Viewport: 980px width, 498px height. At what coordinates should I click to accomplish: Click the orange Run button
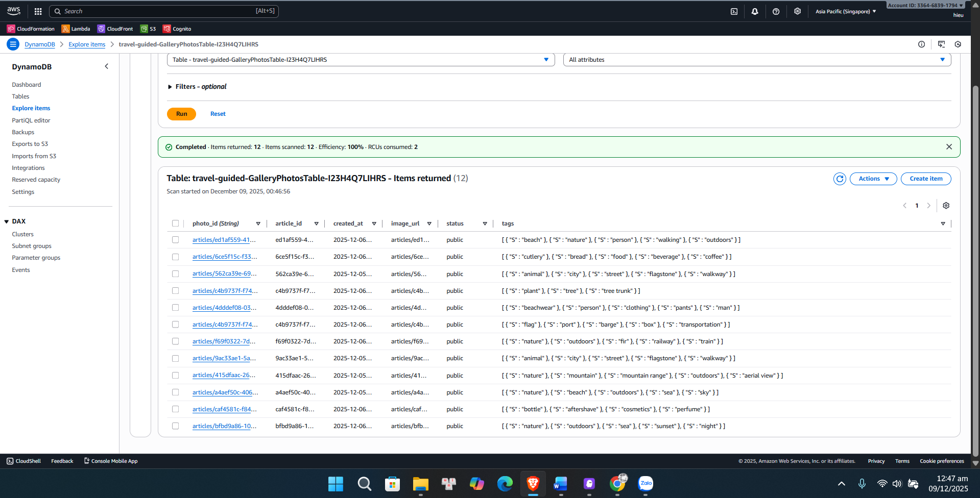[x=181, y=114]
